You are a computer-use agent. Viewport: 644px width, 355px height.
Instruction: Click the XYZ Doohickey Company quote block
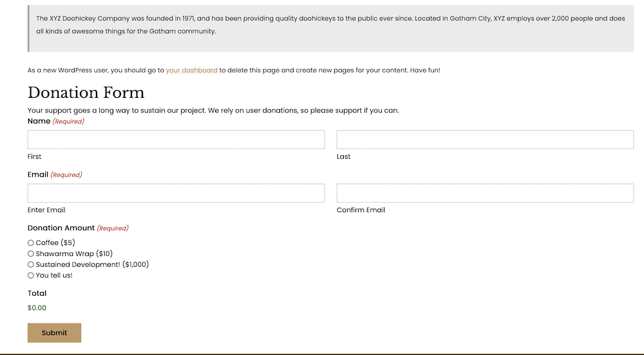coord(330,25)
